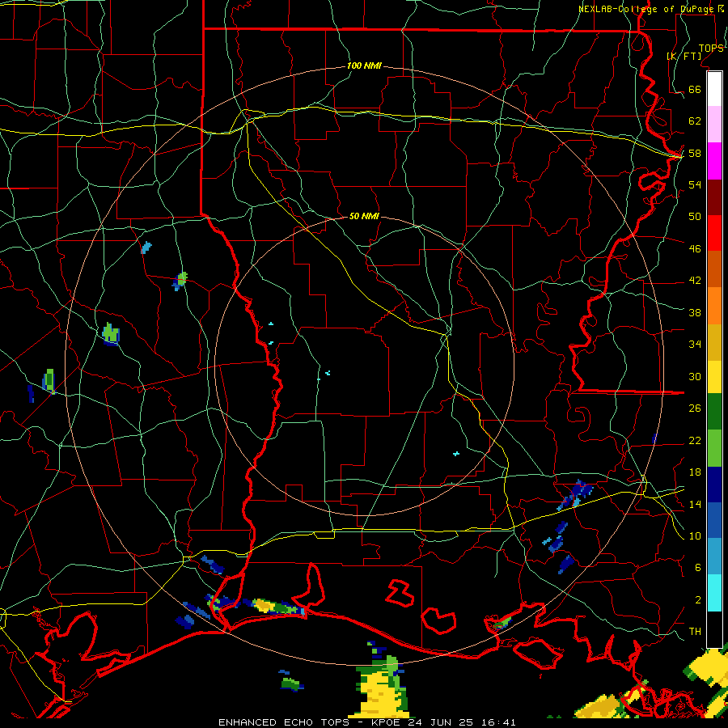The height and width of the screenshot is (728, 728).
Task: Click the white swatch in the tops legend
Action: [x=714, y=89]
